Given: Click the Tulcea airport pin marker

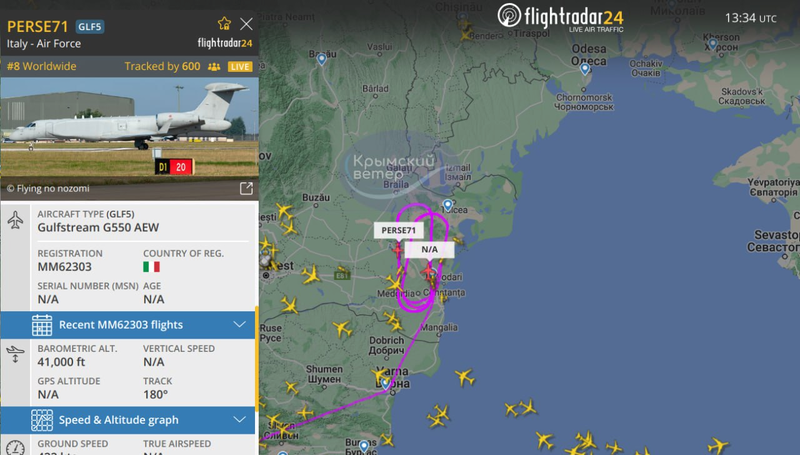Looking at the screenshot, I should click(447, 205).
